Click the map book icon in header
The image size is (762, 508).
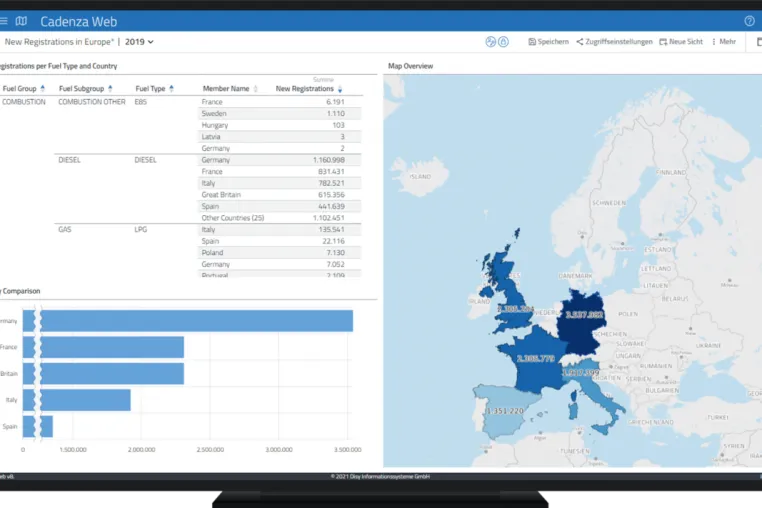[21, 21]
